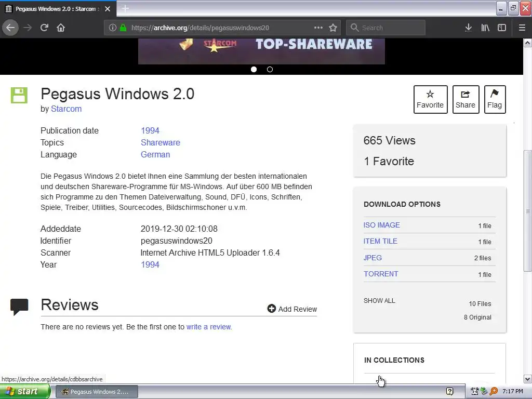This screenshot has height=399, width=532.
Task: Click the Add Review plus icon
Action: (271, 309)
